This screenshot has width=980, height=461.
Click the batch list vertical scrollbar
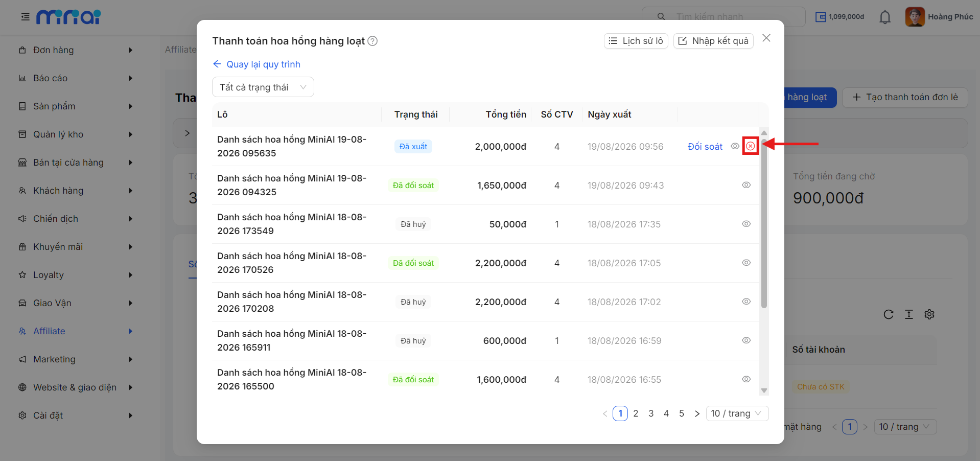[x=764, y=224]
